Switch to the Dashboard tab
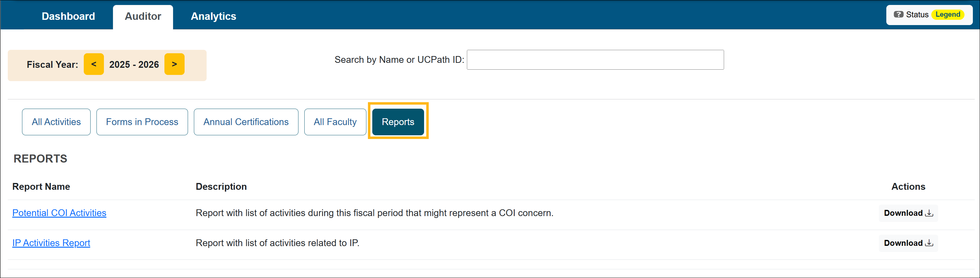Screen dimensions: 980x278 (x=68, y=16)
